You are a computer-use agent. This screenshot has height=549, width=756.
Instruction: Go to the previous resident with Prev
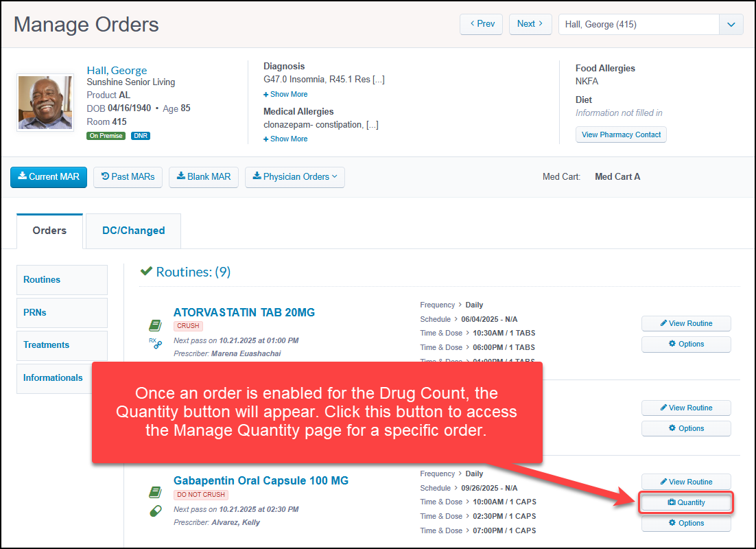[x=481, y=24]
